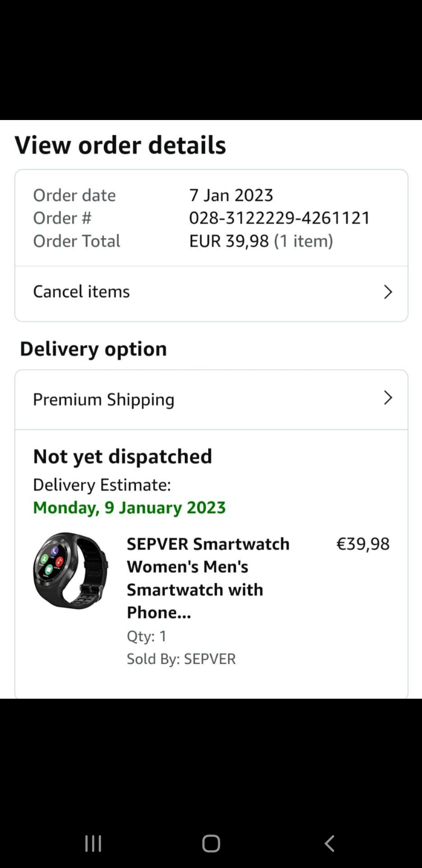Tap the Android back arrow icon

(329, 843)
